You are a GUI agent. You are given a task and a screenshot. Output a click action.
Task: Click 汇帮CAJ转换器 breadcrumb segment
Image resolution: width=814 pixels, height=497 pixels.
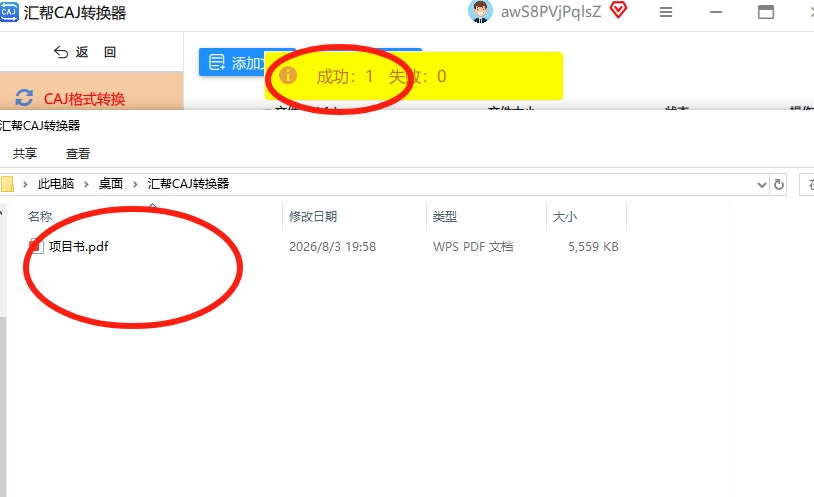click(x=188, y=184)
